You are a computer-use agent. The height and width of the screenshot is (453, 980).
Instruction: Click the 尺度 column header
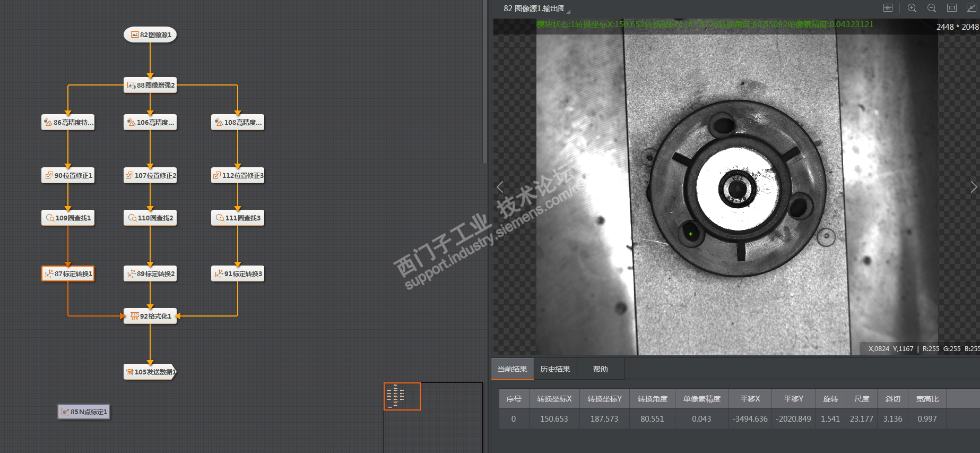(x=862, y=399)
